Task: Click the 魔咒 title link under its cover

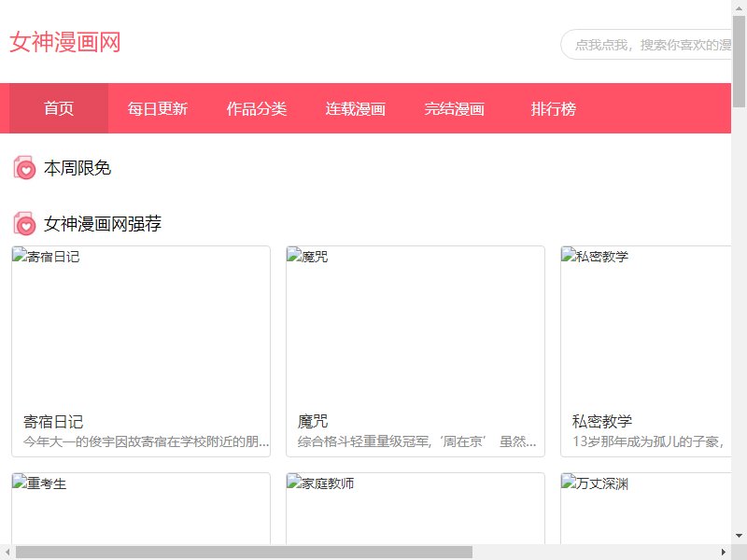Action: (x=313, y=422)
